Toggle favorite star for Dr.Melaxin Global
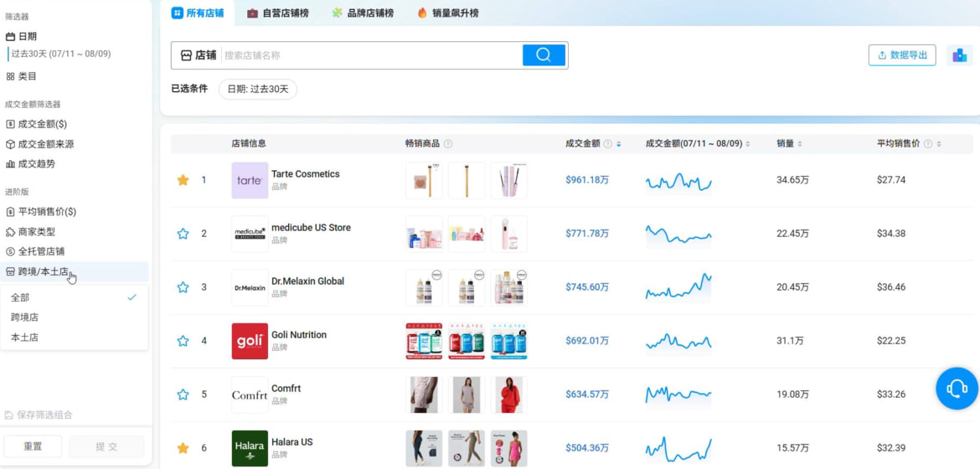 click(183, 287)
